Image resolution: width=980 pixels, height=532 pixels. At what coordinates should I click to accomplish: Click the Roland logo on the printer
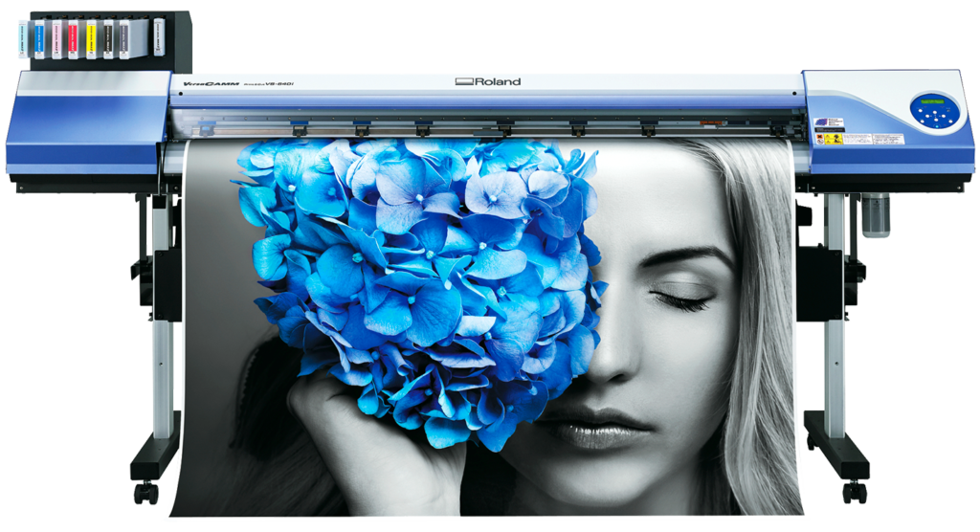pyautogui.click(x=488, y=82)
